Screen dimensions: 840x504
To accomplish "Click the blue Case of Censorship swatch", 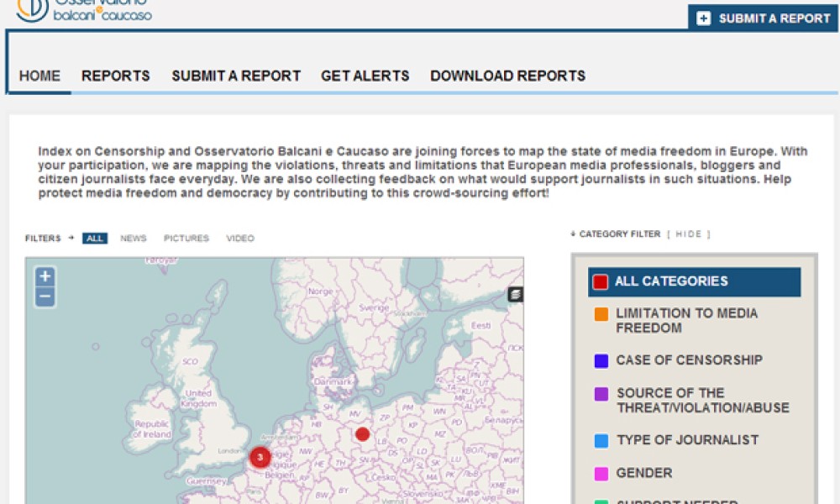I will [601, 360].
